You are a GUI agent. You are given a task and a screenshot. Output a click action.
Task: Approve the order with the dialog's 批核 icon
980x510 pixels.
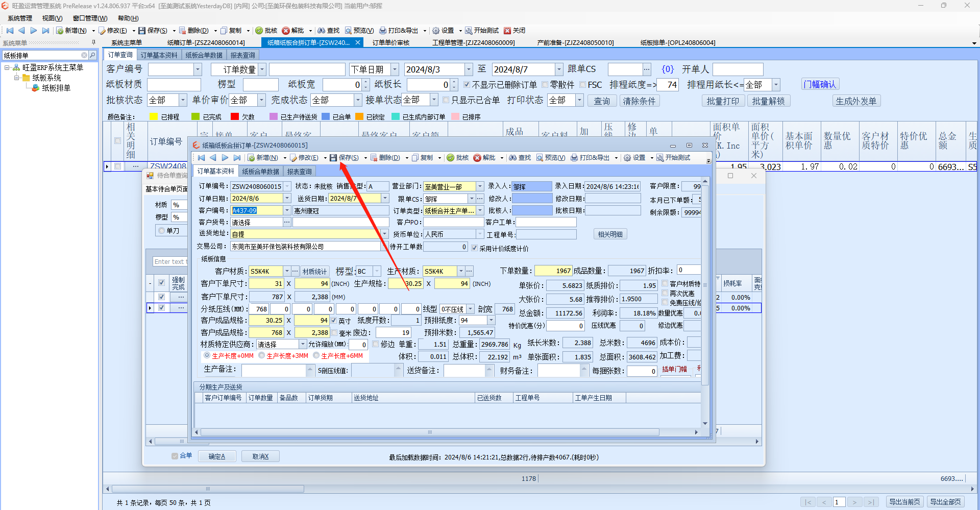451,158
